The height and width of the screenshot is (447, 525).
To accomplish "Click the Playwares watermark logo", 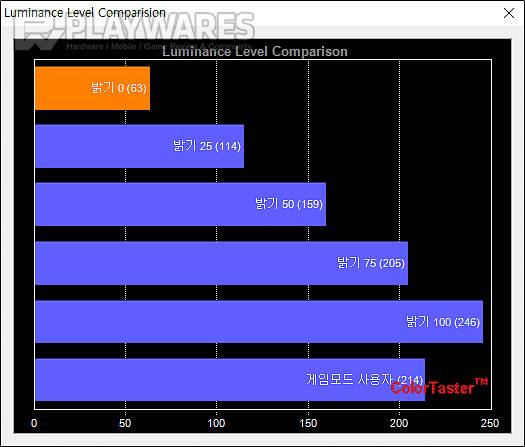I will 135,32.
